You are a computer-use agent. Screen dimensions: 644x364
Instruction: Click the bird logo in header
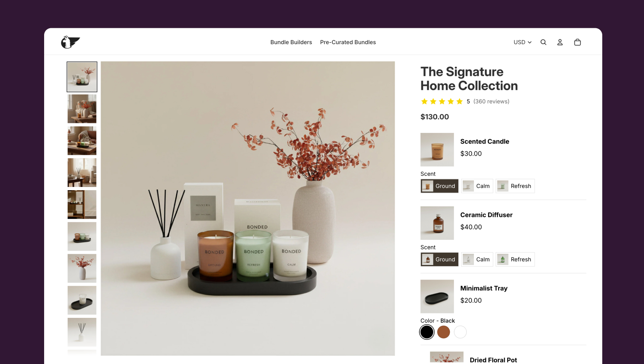coord(70,42)
